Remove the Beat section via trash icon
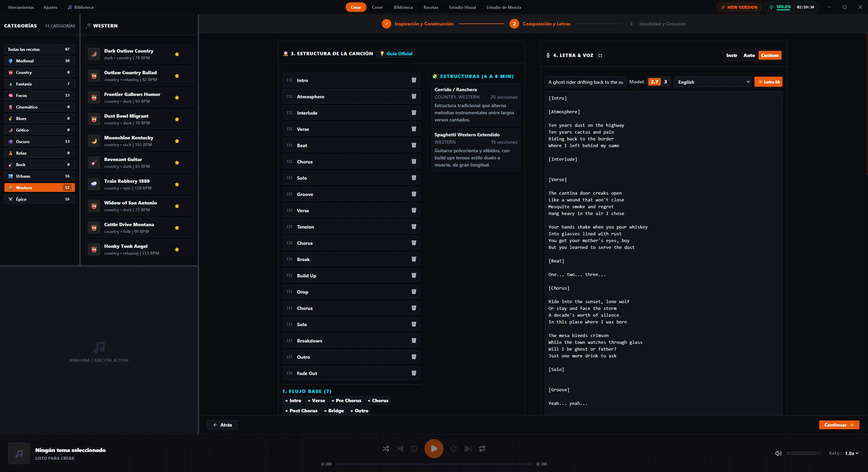The height and width of the screenshot is (472, 868). (x=414, y=145)
